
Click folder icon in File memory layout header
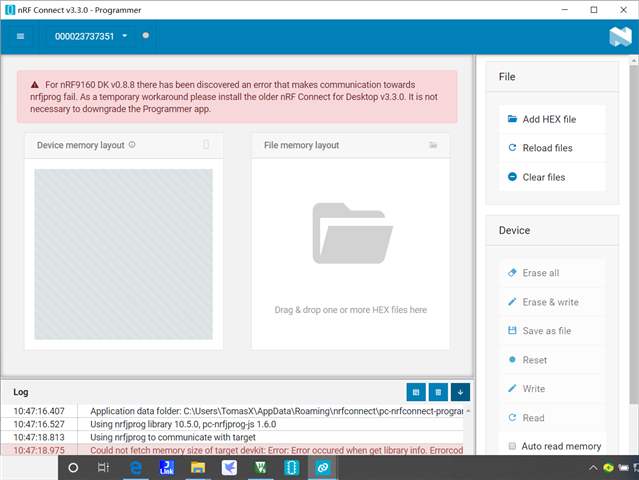pyautogui.click(x=433, y=145)
